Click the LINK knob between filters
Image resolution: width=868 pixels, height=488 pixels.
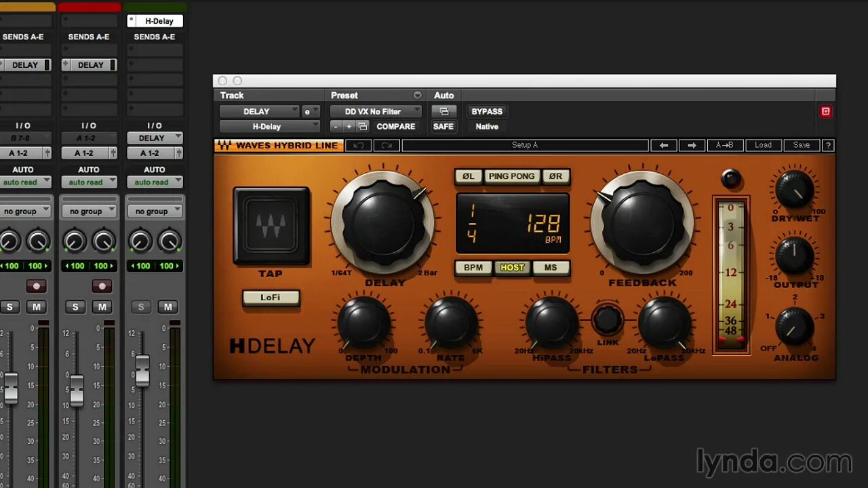point(608,319)
